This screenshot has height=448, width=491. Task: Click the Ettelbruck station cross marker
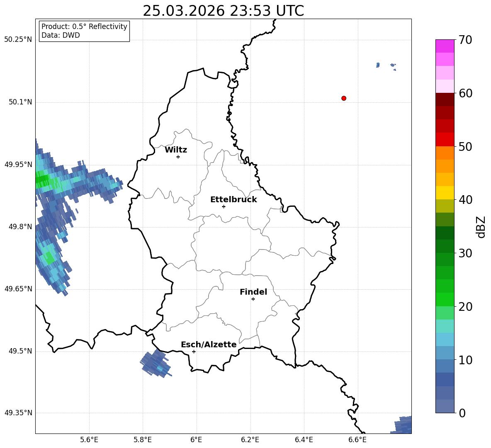(x=224, y=206)
